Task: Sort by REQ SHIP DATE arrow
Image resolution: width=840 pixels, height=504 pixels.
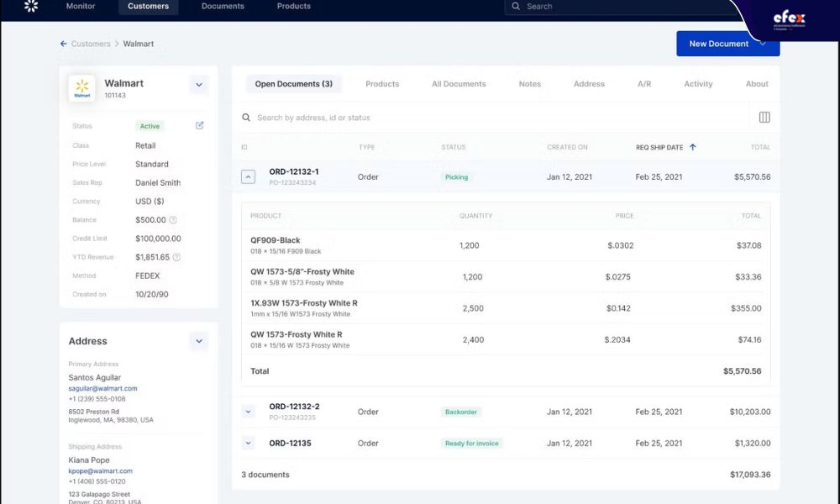Action: [x=693, y=147]
